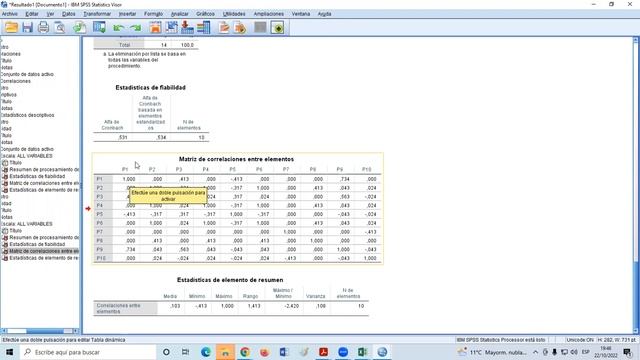Open the Ver menu
640x360 pixels.
50,14
